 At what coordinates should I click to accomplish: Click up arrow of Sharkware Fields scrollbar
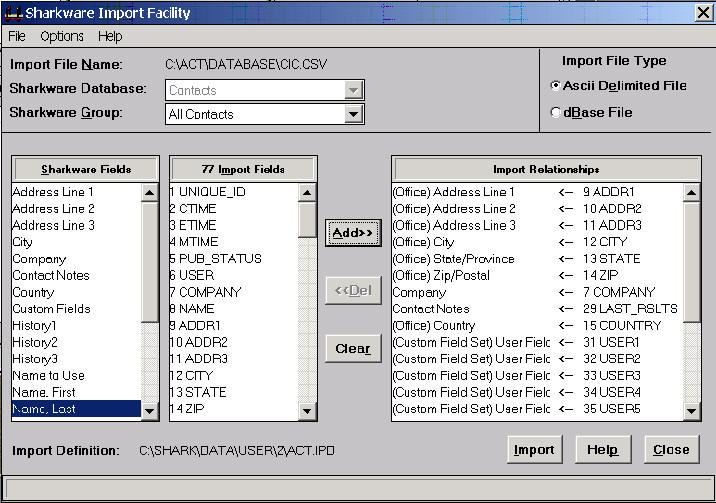pos(149,193)
